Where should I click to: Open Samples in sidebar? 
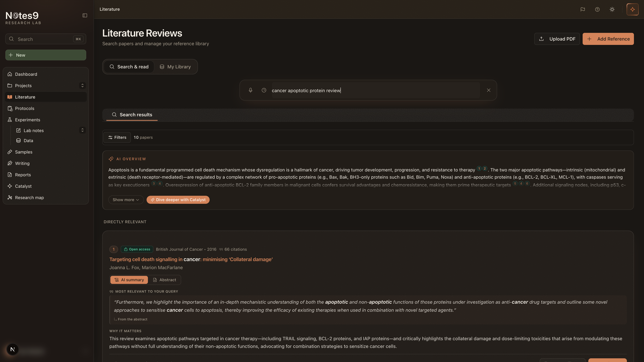(46, 152)
